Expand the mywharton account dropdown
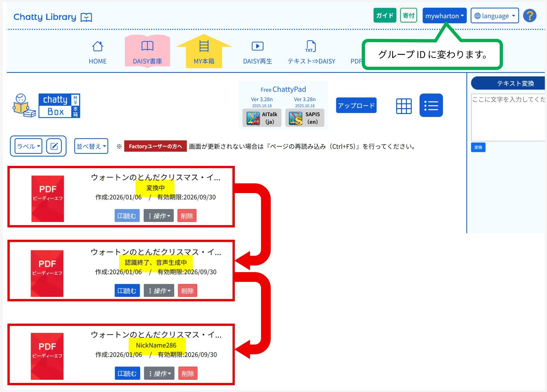This screenshot has width=547, height=392. coord(444,16)
